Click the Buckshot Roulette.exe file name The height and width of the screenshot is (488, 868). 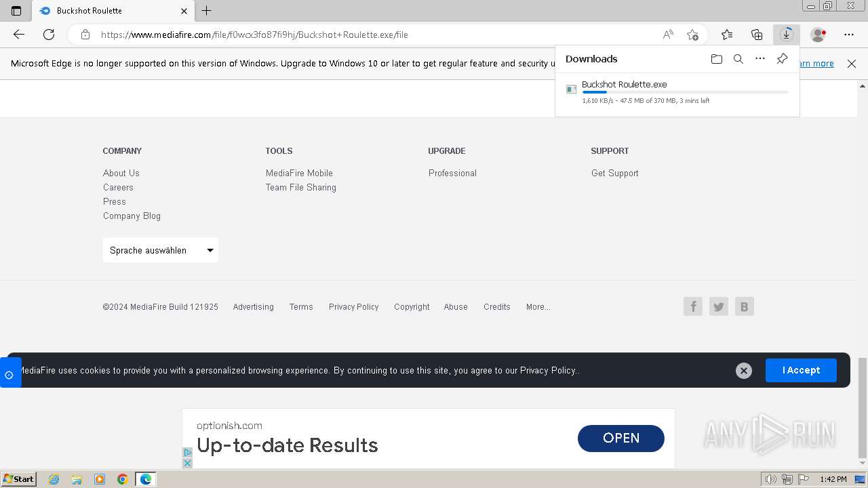coord(625,85)
